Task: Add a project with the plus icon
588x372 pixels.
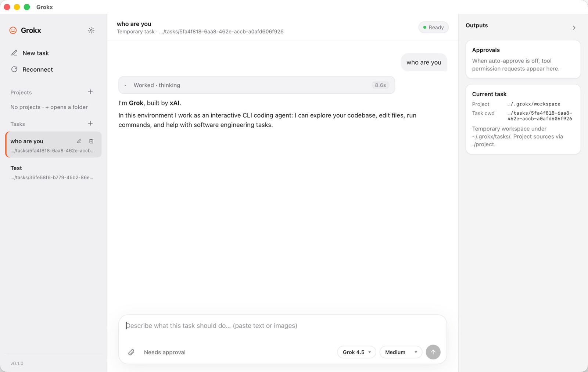Action: [x=90, y=92]
